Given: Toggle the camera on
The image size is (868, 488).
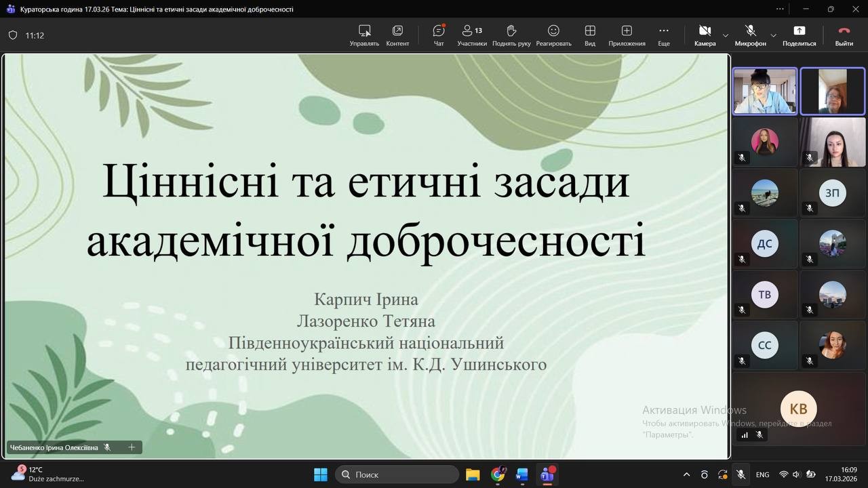Looking at the screenshot, I should (x=705, y=35).
